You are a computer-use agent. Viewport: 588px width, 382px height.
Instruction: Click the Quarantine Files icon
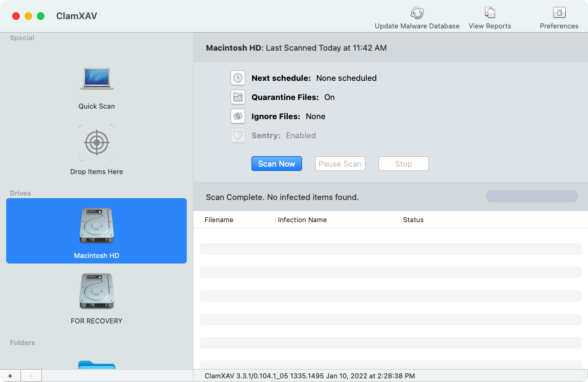tap(238, 98)
